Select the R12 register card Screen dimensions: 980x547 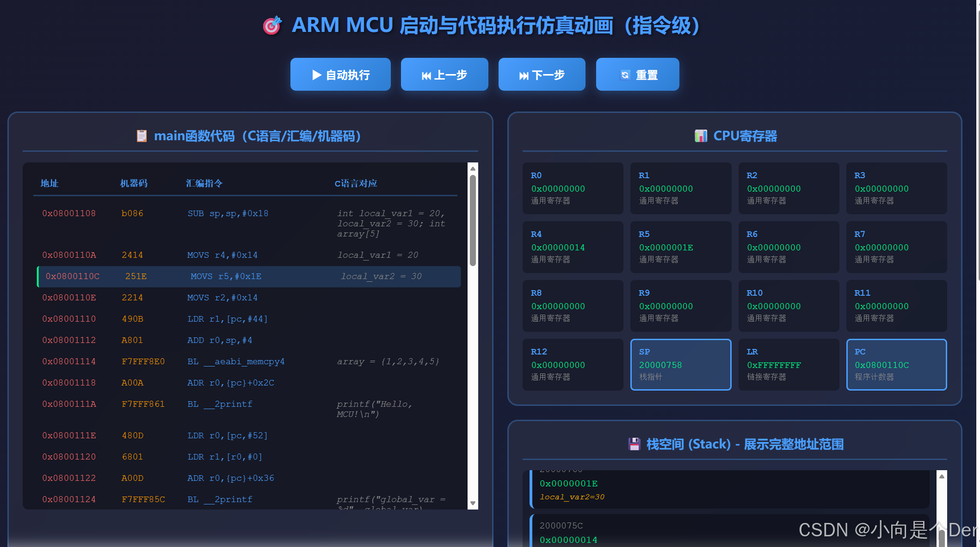coord(573,365)
